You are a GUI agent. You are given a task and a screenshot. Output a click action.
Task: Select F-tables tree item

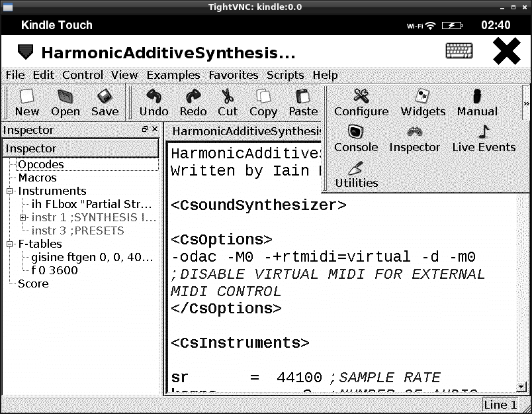[40, 244]
